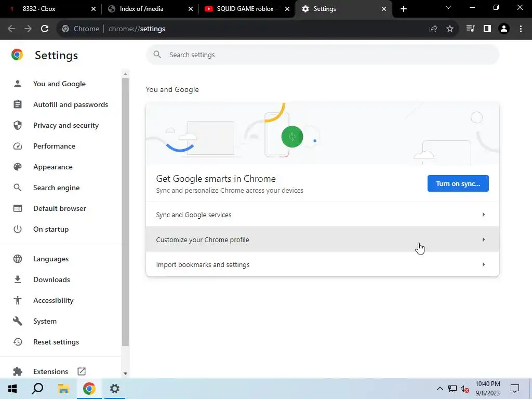
Task: Click the Settings gear on taskbar
Action: (x=115, y=389)
